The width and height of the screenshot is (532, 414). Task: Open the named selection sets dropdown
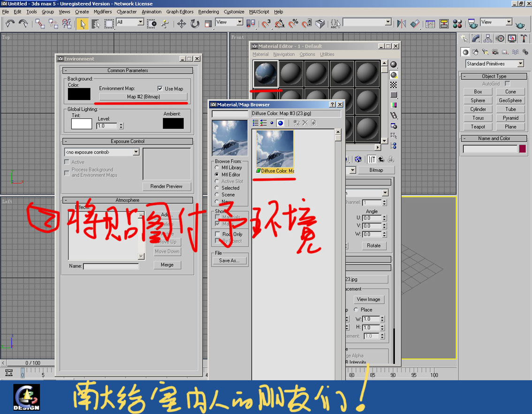pos(388,22)
